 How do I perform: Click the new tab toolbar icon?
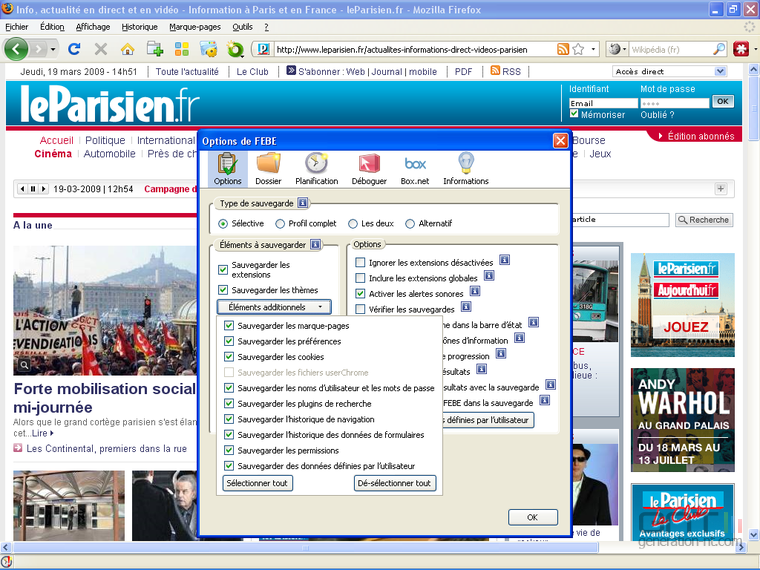[x=155, y=49]
